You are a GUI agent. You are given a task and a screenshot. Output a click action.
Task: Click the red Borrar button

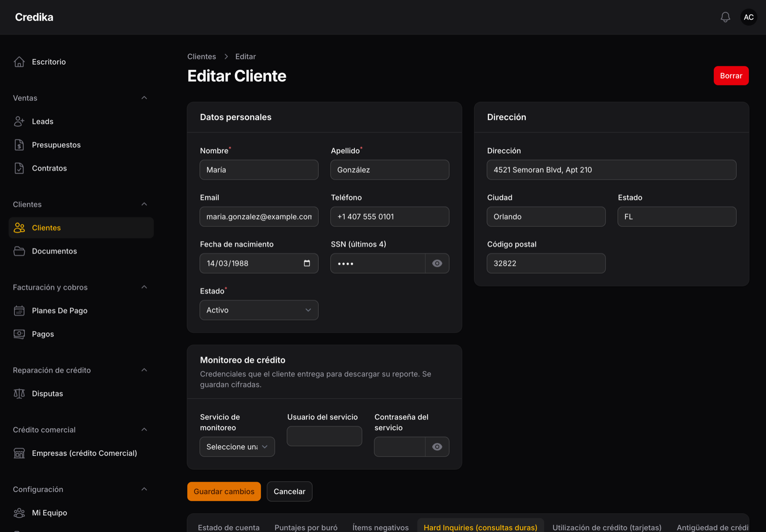(x=731, y=76)
